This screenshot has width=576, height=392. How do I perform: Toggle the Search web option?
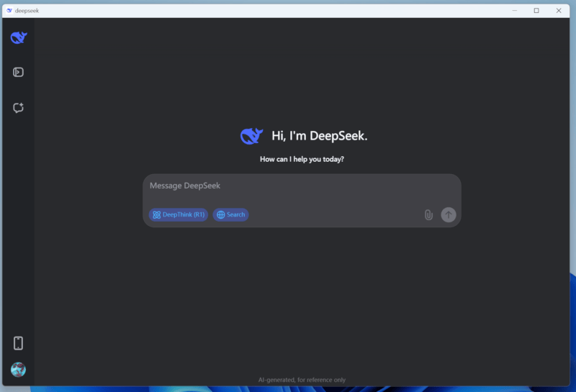tap(230, 215)
